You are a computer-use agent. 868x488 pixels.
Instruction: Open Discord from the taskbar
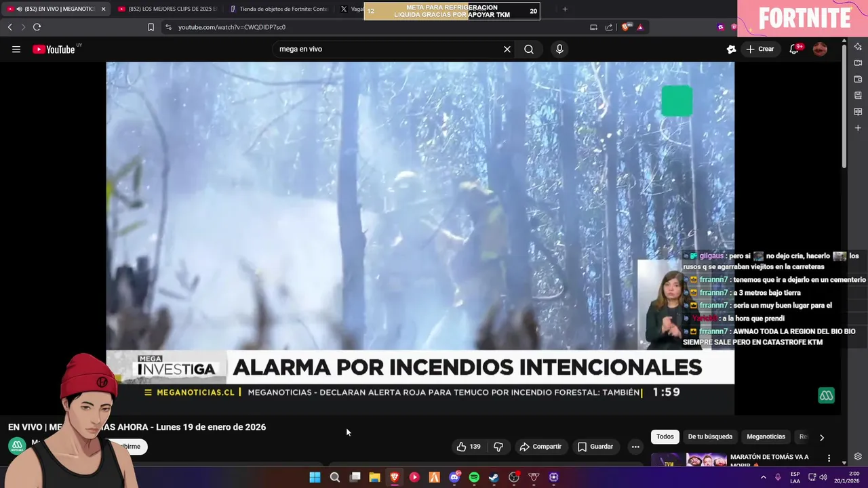(454, 477)
